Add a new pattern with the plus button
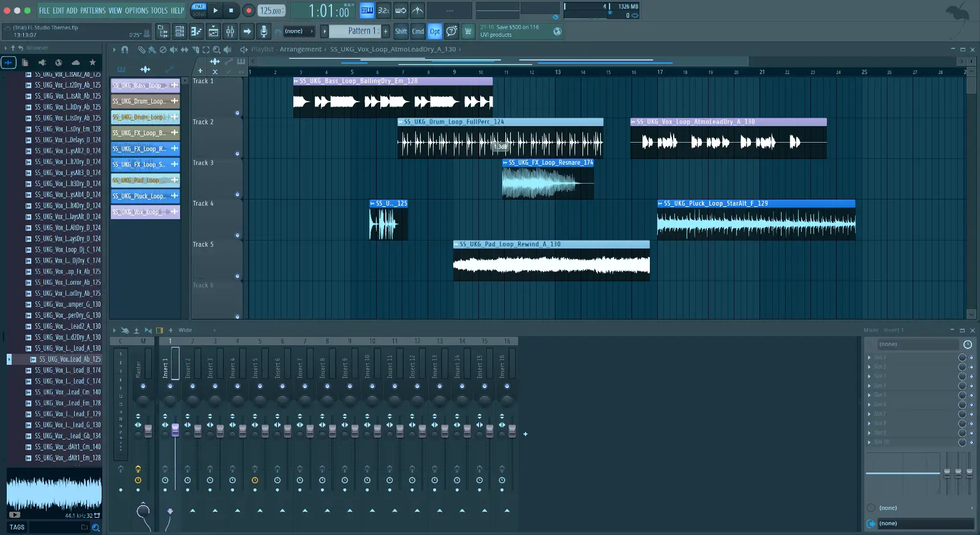The height and width of the screenshot is (535, 980). click(x=386, y=31)
